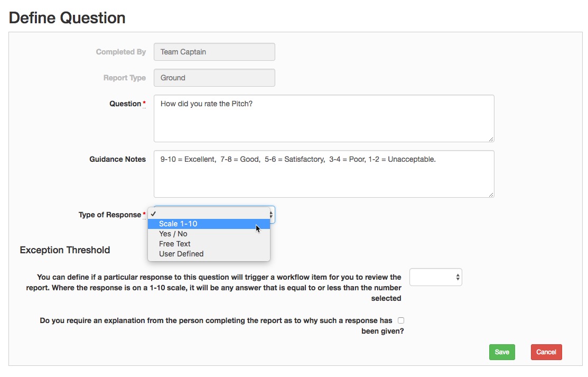Tick the explanation required checkbox
588x377 pixels.
click(x=401, y=320)
